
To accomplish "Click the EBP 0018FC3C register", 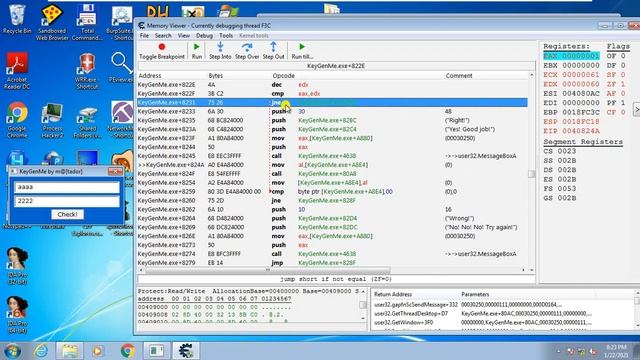I will (571, 112).
